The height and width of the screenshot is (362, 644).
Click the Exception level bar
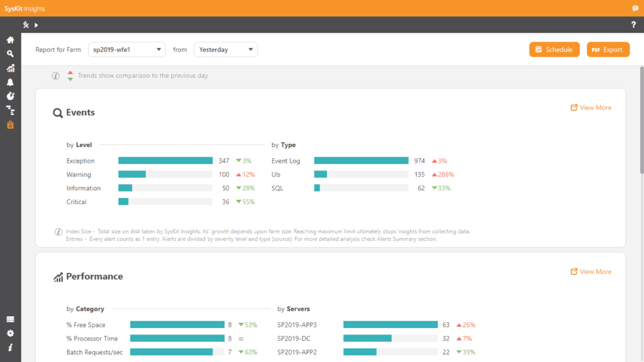165,160
